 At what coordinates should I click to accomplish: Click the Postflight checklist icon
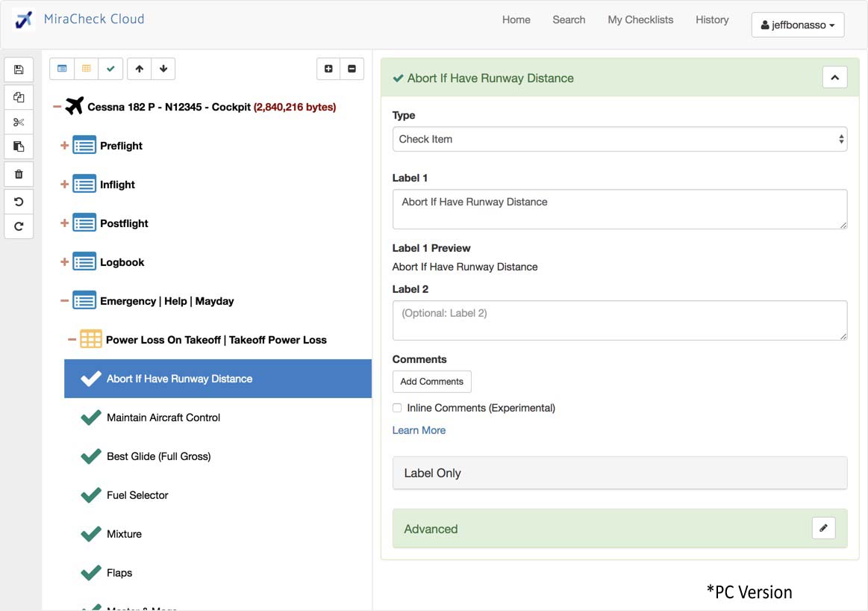coord(84,223)
